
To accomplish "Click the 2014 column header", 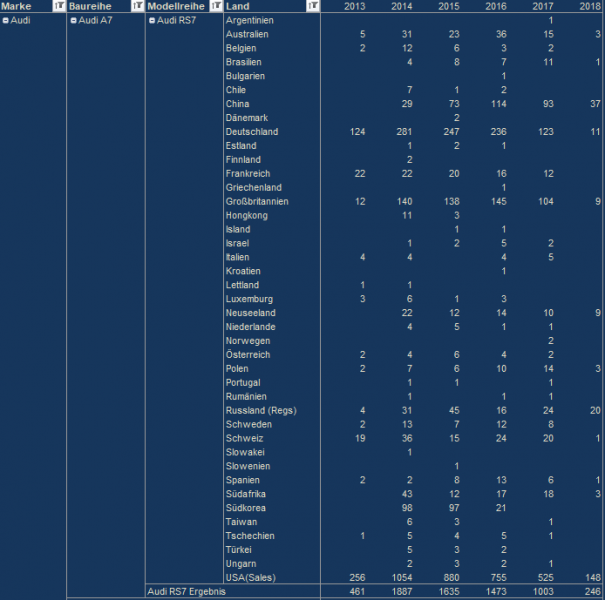I will [402, 6].
